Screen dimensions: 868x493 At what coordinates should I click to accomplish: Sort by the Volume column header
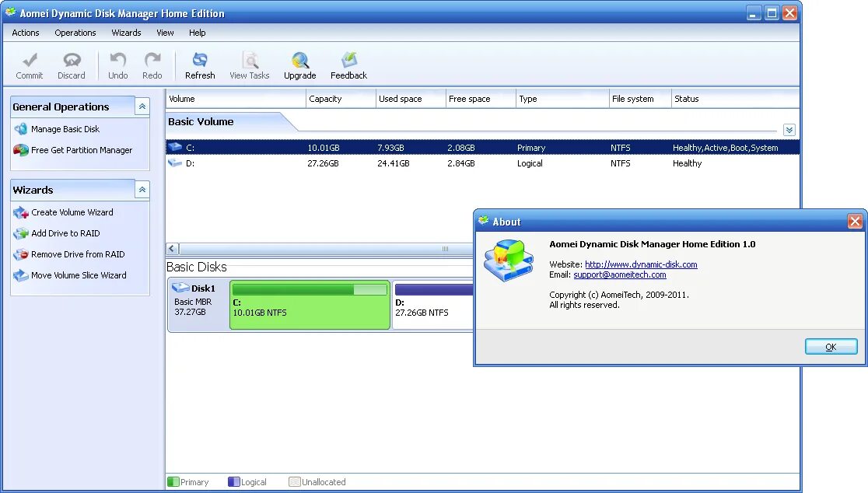point(236,99)
